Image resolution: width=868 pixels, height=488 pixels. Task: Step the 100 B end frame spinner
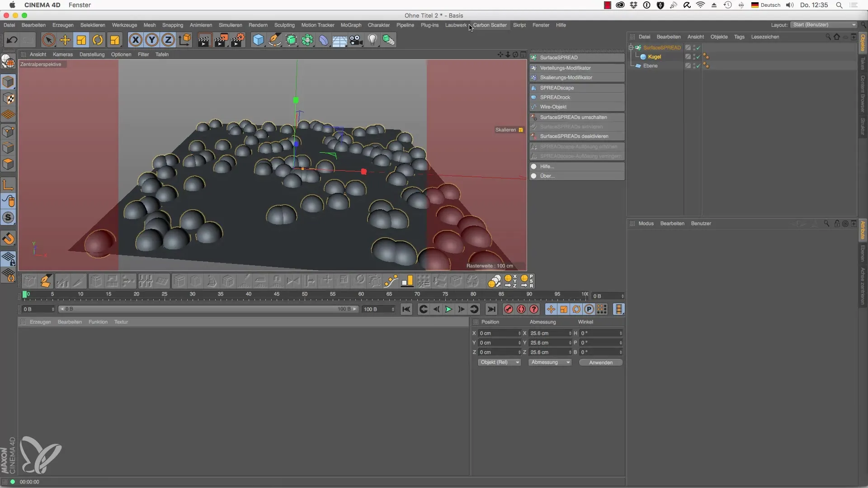tap(393, 309)
